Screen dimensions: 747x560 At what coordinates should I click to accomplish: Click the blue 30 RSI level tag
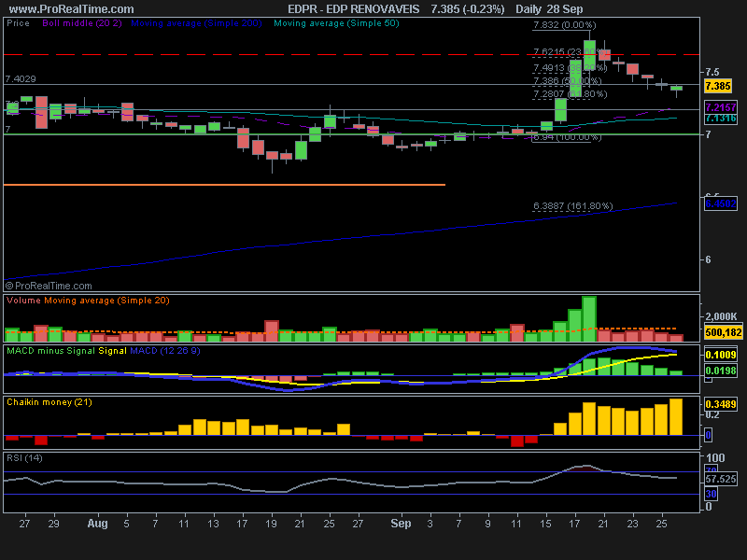tap(711, 494)
